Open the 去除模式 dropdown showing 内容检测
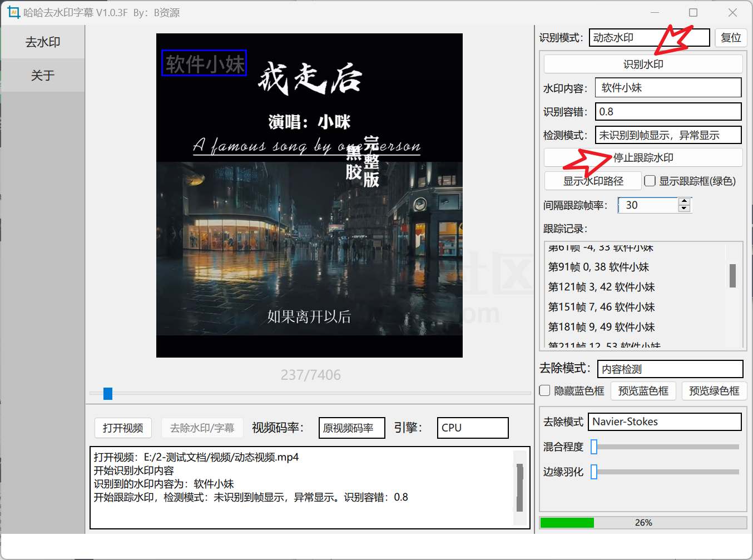This screenshot has height=560, width=753. point(670,369)
